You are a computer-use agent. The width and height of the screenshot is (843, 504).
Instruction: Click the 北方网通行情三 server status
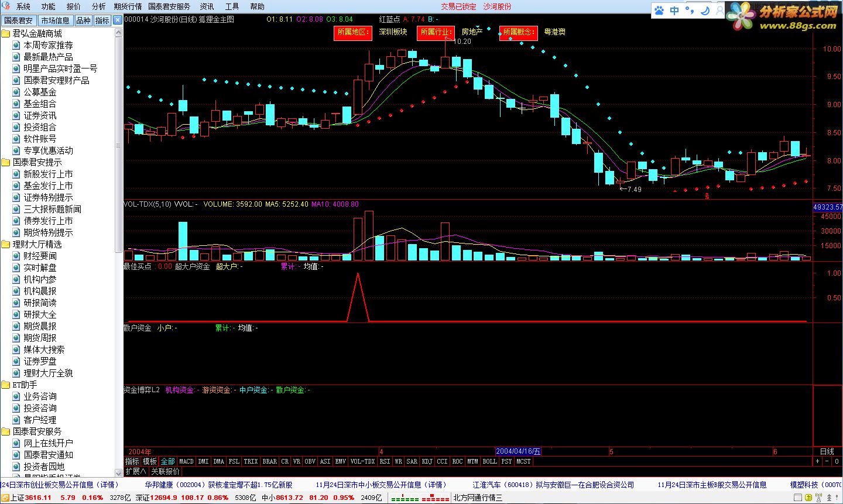[x=478, y=498]
